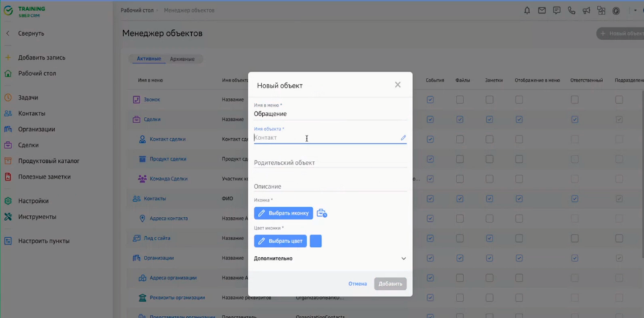Viewport: 644px width, 318px height.
Task: Click the Настроить пункты icon
Action: click(x=8, y=241)
